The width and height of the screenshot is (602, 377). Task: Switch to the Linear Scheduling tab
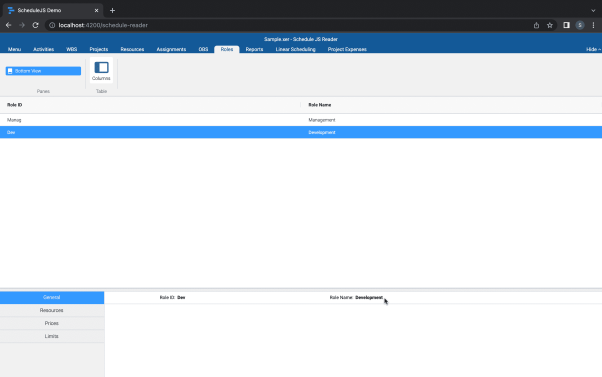[x=295, y=49]
